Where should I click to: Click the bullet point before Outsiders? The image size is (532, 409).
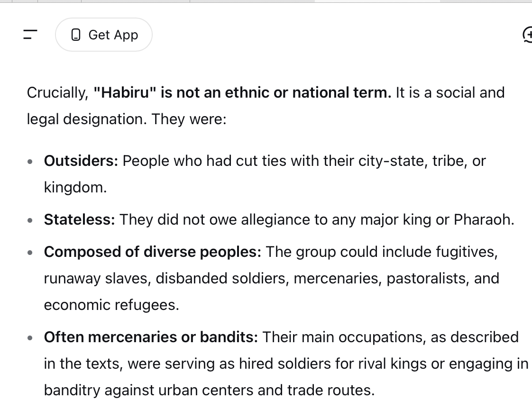(30, 162)
